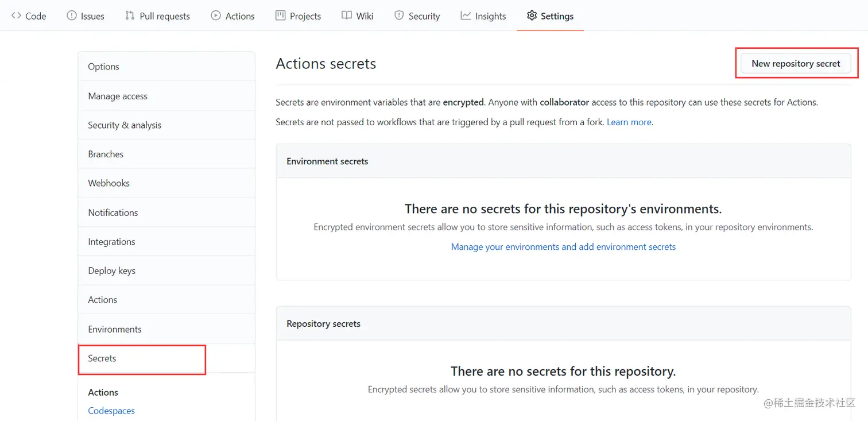Go to Webhooks settings
Viewport: 868px width, 421px height.
pos(166,183)
